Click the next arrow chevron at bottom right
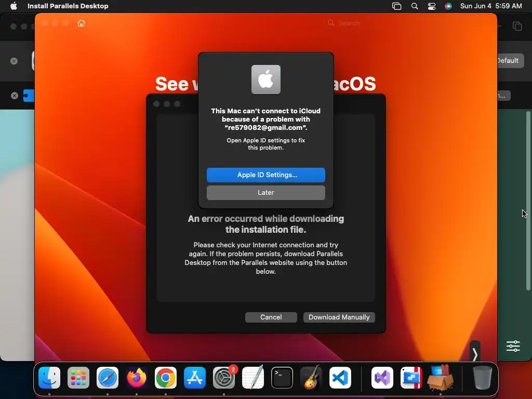This screenshot has height=399, width=532. (x=475, y=354)
